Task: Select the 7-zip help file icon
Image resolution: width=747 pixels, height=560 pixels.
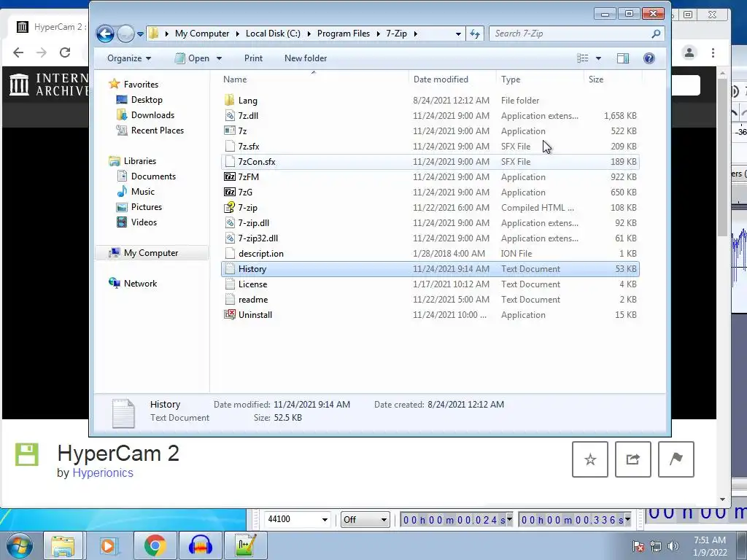Action: (230, 207)
